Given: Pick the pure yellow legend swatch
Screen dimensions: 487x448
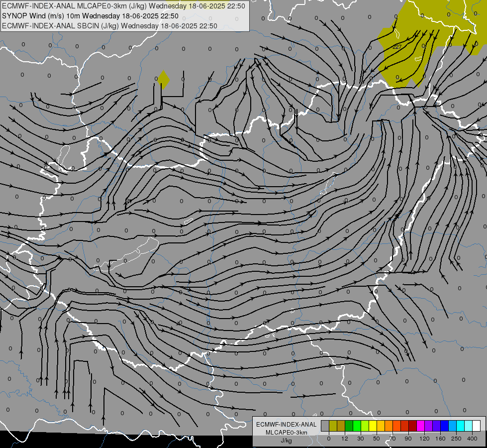Looking at the screenshot, I should click(373, 426).
